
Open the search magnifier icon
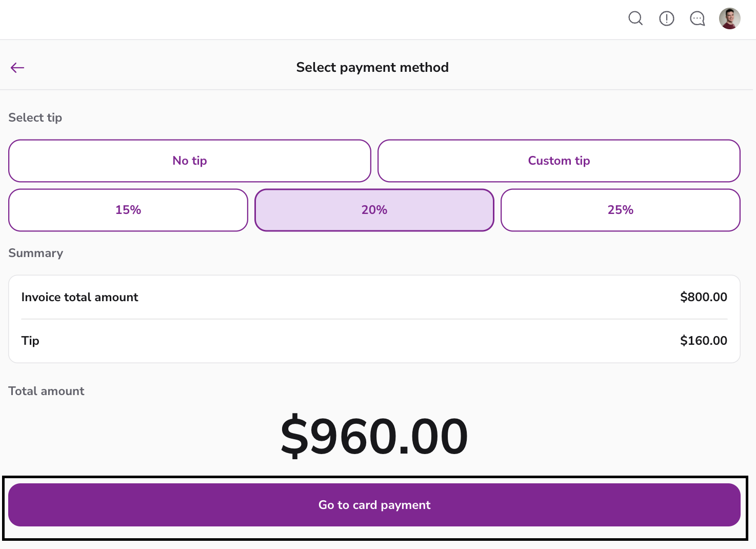click(x=635, y=18)
